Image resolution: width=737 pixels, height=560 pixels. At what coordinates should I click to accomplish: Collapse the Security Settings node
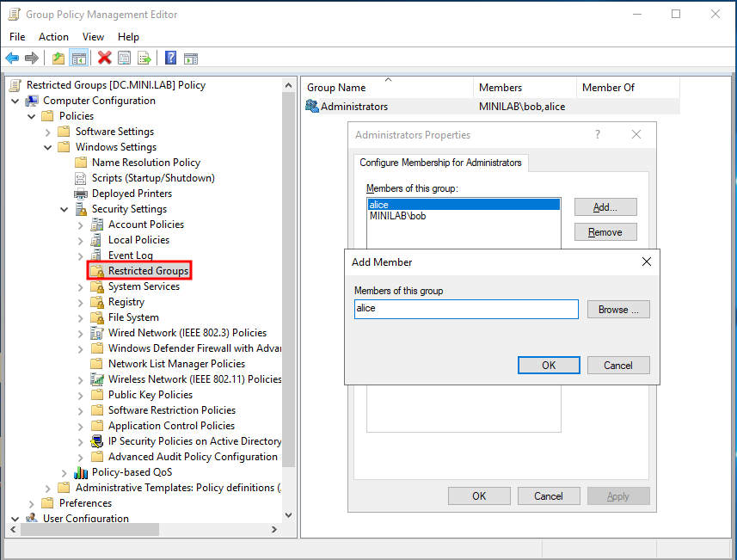(x=64, y=210)
